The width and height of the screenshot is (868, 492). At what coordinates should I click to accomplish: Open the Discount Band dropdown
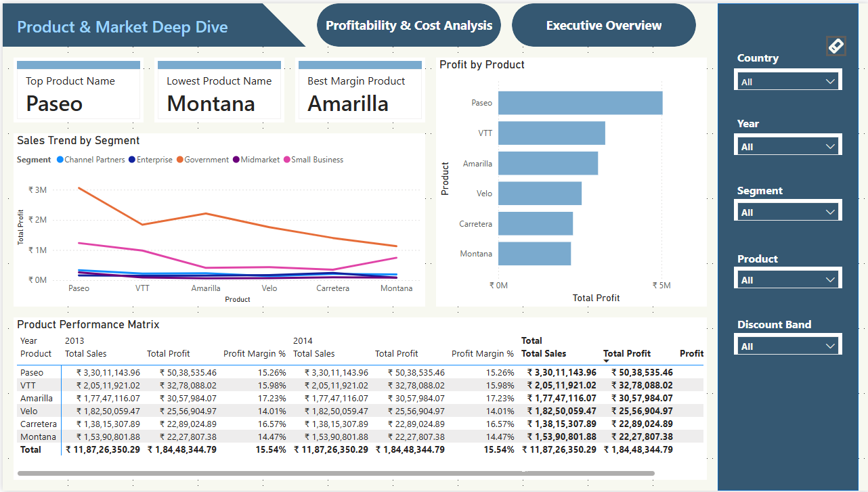point(788,346)
